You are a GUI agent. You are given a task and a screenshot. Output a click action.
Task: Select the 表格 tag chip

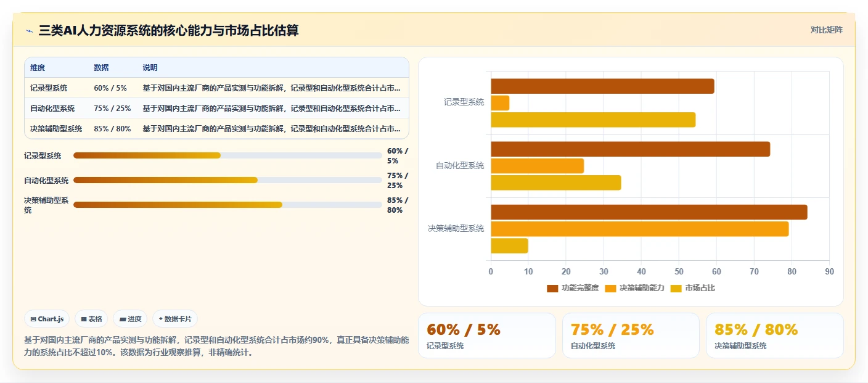tap(91, 319)
